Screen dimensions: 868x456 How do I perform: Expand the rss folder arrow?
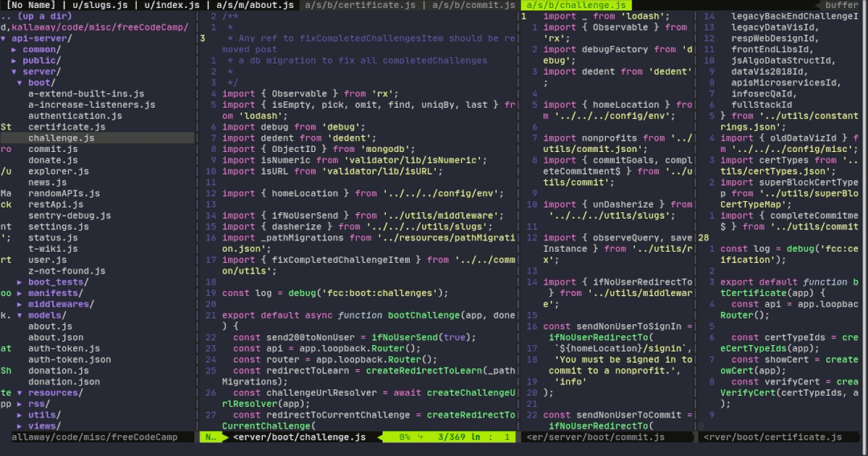[x=20, y=404]
